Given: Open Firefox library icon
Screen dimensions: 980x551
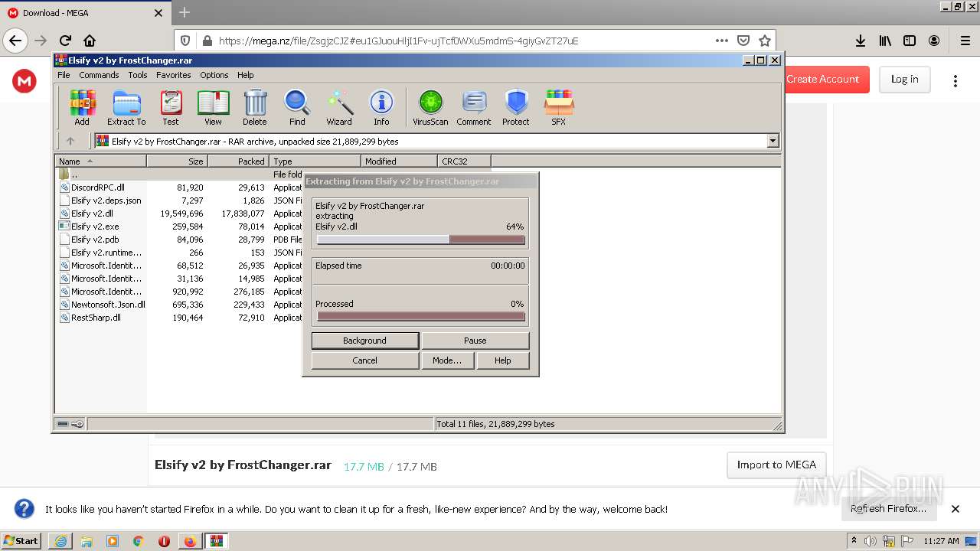Looking at the screenshot, I should click(x=885, y=41).
